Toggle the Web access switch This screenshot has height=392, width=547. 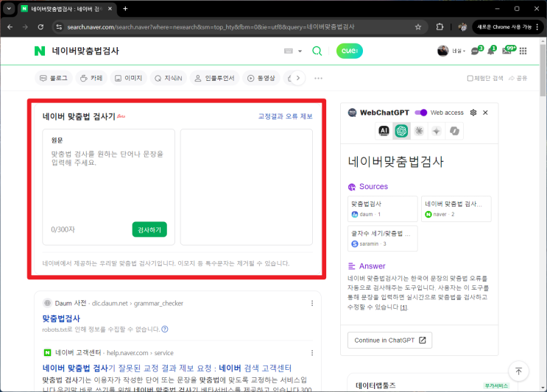pos(420,113)
